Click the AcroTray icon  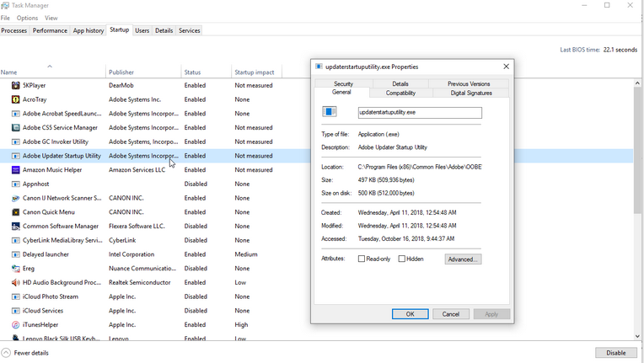click(16, 99)
